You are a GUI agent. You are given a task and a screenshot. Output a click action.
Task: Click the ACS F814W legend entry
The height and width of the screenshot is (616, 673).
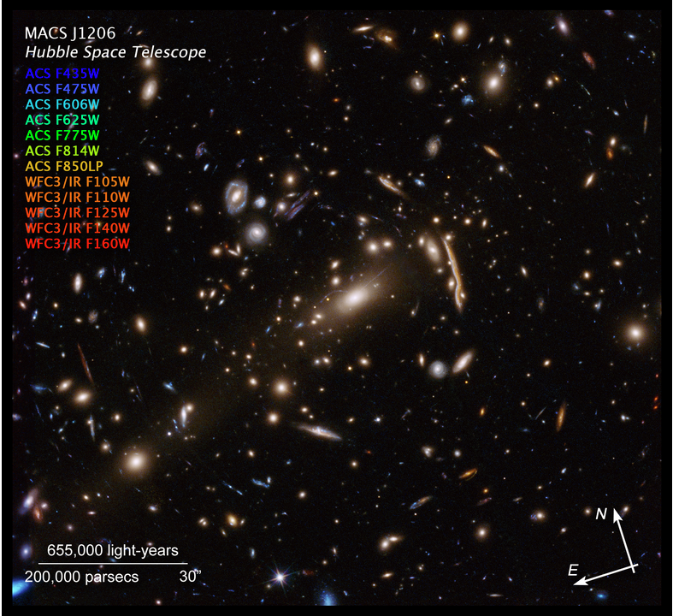click(x=63, y=150)
